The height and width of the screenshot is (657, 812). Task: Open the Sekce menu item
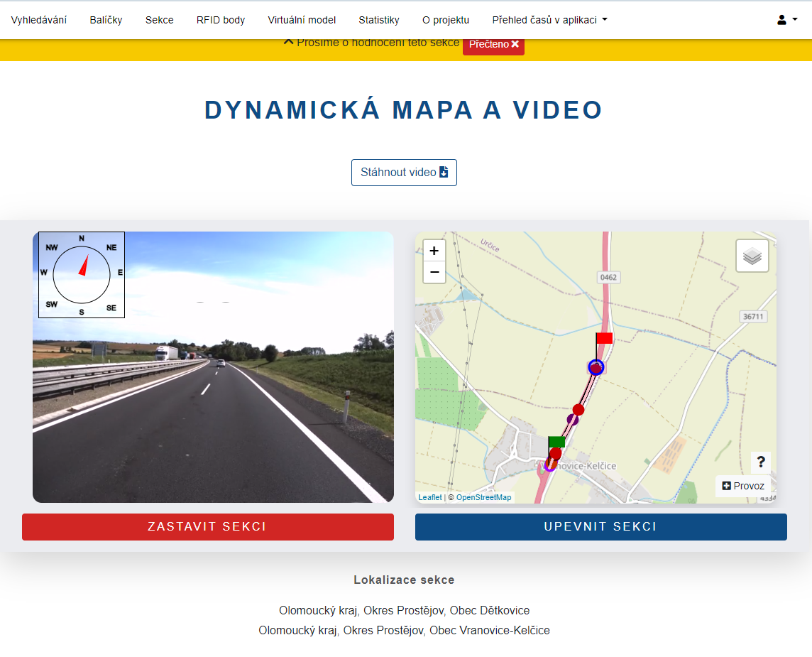[x=160, y=20]
